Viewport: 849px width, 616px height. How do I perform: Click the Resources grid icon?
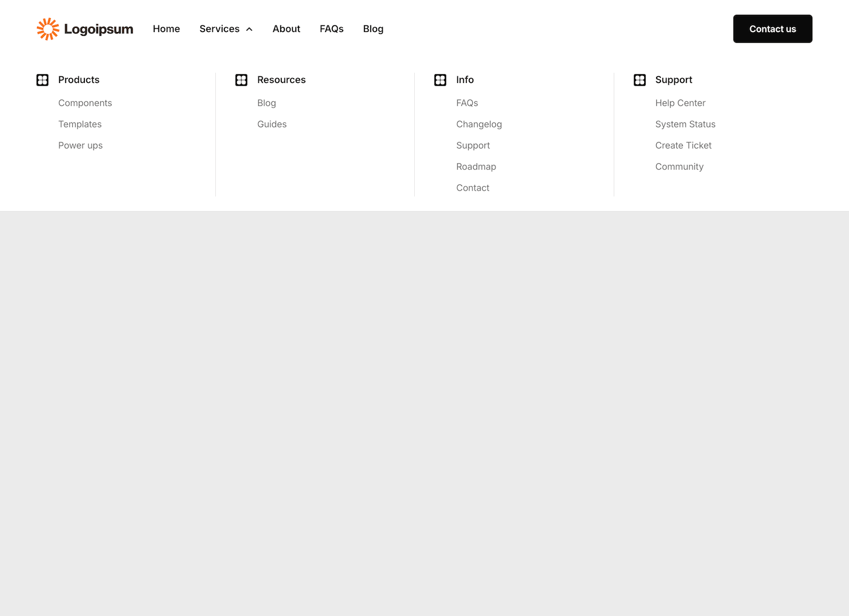click(x=241, y=80)
